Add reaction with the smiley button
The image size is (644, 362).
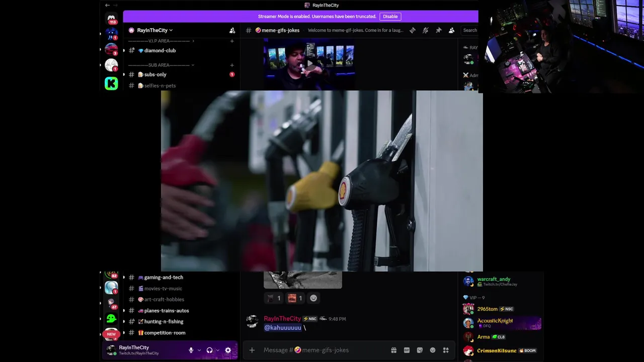coord(313,298)
